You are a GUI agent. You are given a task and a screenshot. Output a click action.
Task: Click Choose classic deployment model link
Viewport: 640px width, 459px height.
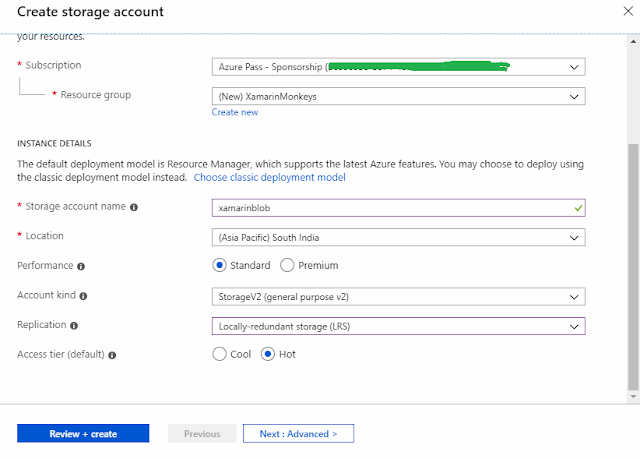click(269, 177)
